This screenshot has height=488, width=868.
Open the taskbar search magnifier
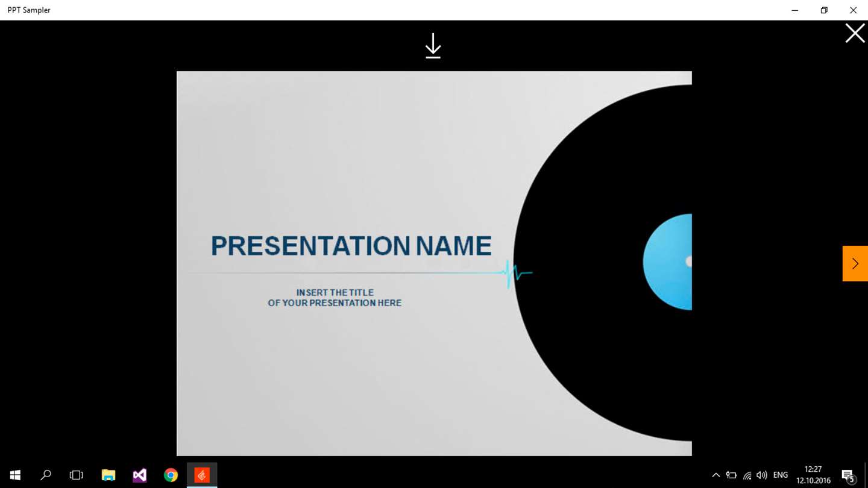click(x=46, y=475)
